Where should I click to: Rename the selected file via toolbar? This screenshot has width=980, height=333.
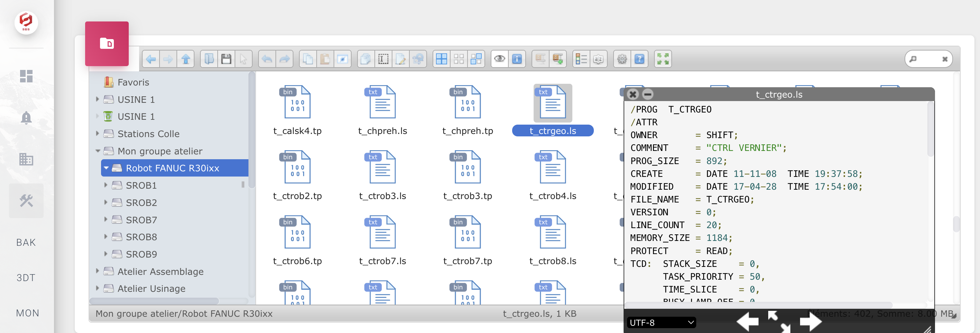click(383, 59)
